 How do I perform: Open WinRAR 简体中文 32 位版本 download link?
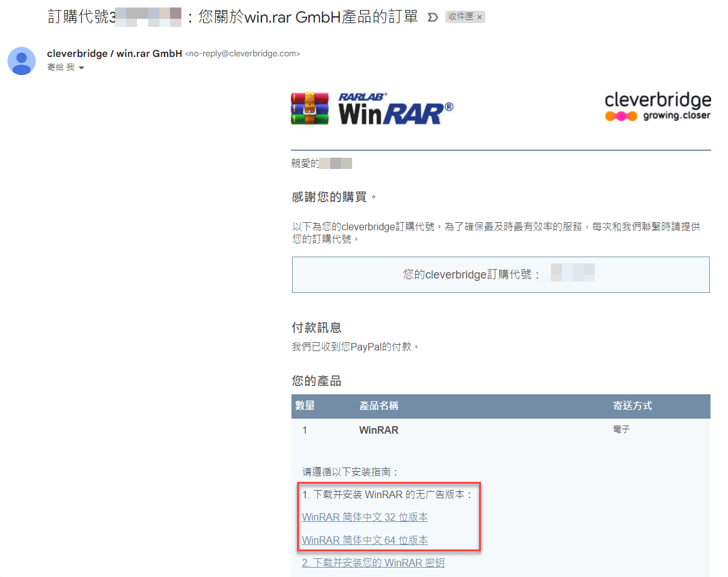[x=365, y=517]
